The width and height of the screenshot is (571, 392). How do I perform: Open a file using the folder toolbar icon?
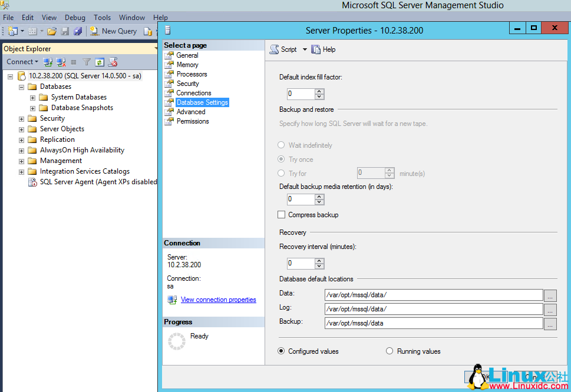(51, 31)
